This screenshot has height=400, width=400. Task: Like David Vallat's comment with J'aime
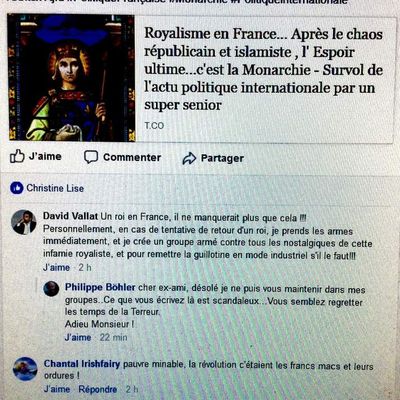click(56, 267)
